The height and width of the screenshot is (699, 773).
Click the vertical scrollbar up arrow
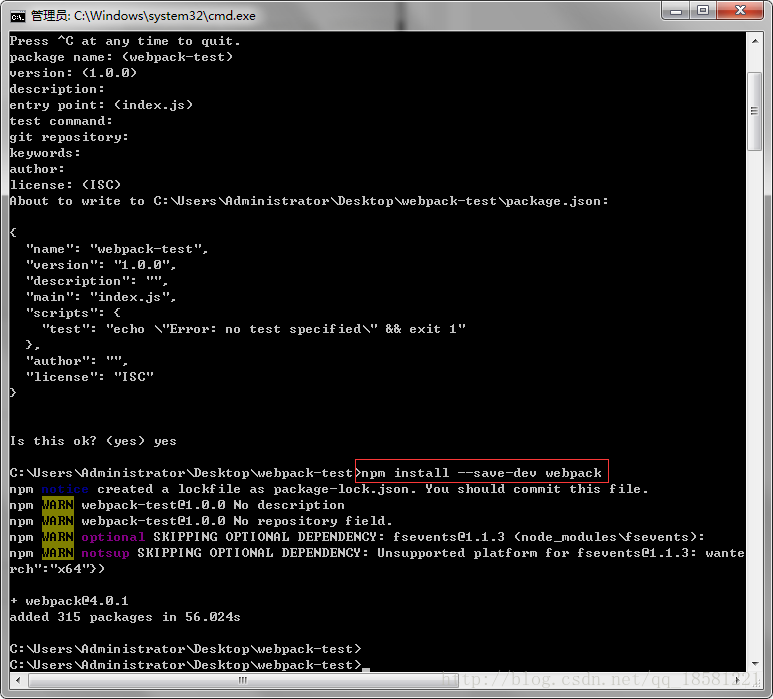(755, 41)
